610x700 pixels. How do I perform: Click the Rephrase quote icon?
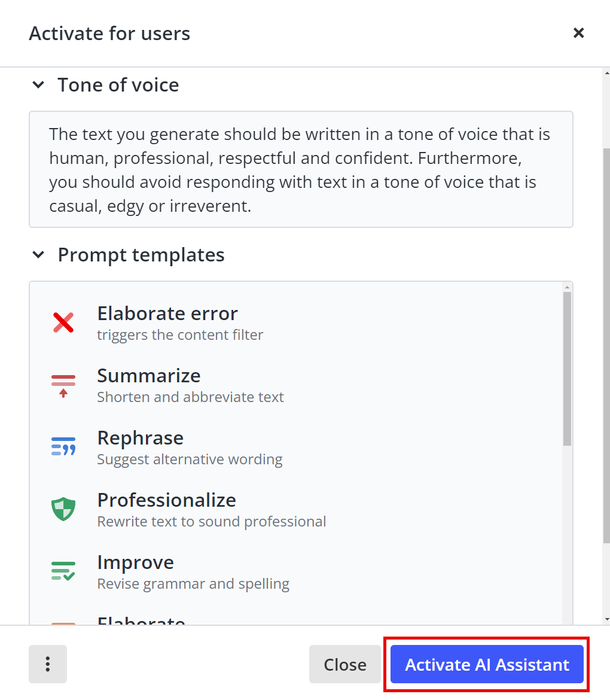(x=63, y=446)
